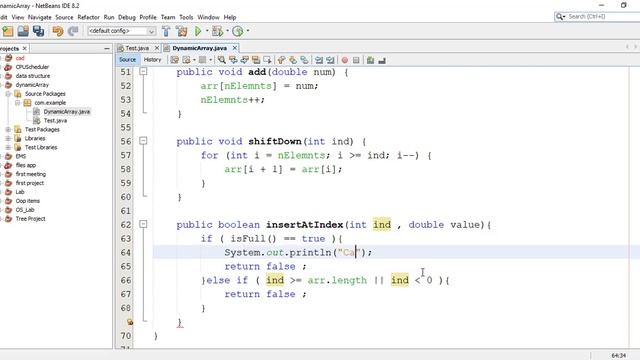This screenshot has height=360, width=640.
Task: Click the Open Project icon
Action: (x=23, y=31)
